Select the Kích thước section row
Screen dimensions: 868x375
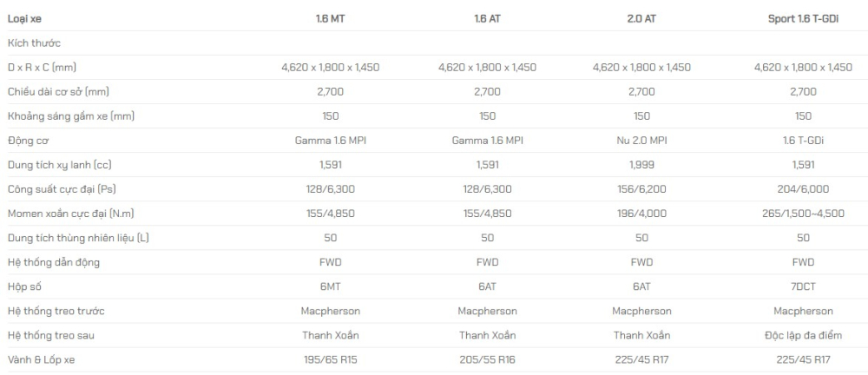click(x=434, y=43)
